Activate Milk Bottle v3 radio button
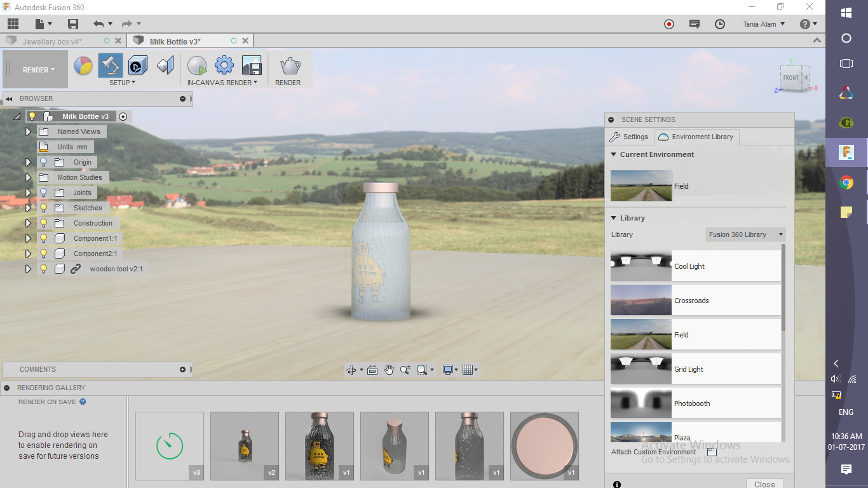The height and width of the screenshot is (488, 868). (x=123, y=116)
